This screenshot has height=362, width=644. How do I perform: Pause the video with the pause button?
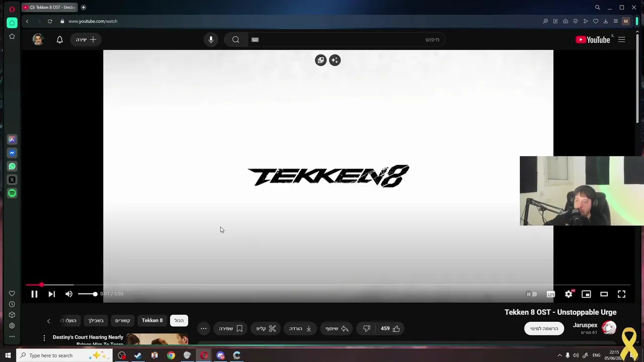point(34,294)
